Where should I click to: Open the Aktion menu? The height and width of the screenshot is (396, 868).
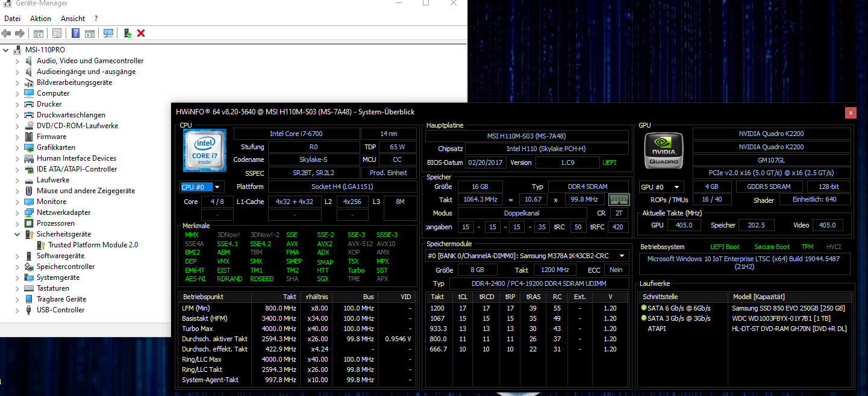pos(40,19)
